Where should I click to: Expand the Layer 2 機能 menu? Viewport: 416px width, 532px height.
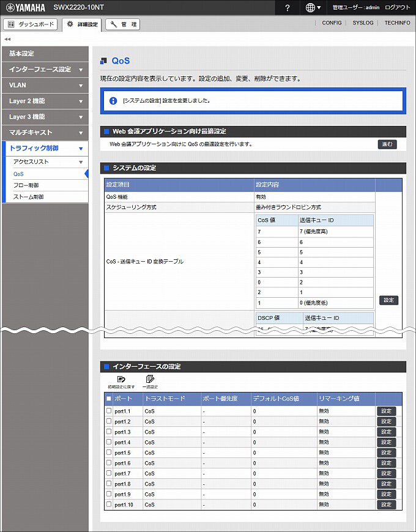[45, 101]
